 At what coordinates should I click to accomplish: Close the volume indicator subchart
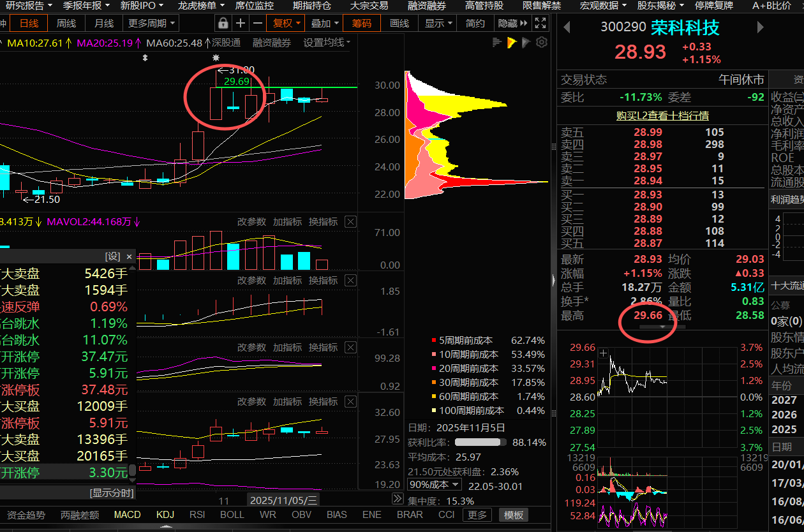[x=350, y=221]
